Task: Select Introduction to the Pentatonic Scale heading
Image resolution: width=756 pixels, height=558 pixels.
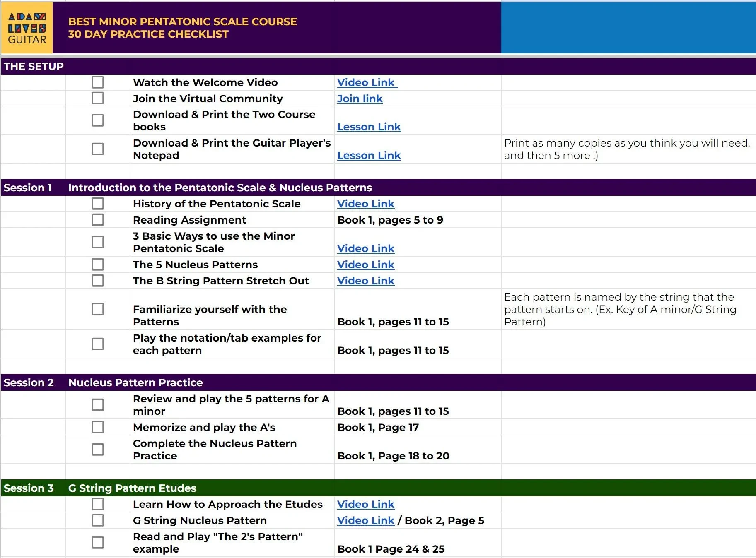Action: [x=220, y=188]
